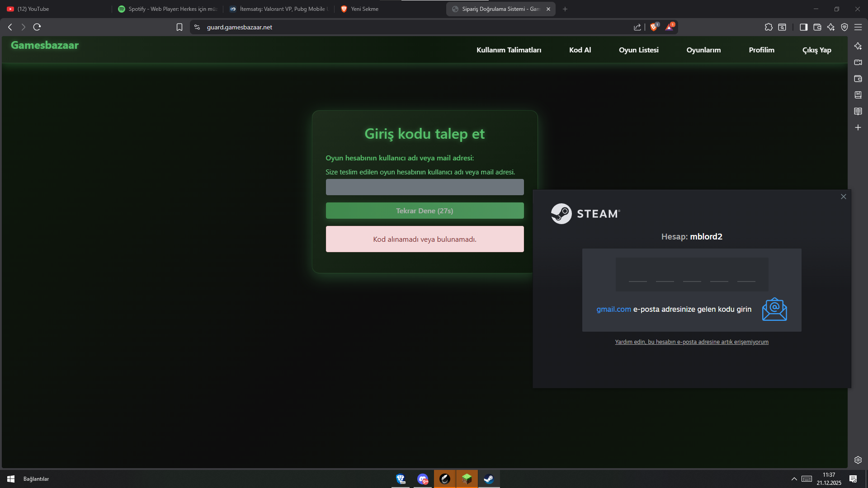Open Steam from the taskbar
Image resolution: width=868 pixels, height=488 pixels.
tap(489, 479)
